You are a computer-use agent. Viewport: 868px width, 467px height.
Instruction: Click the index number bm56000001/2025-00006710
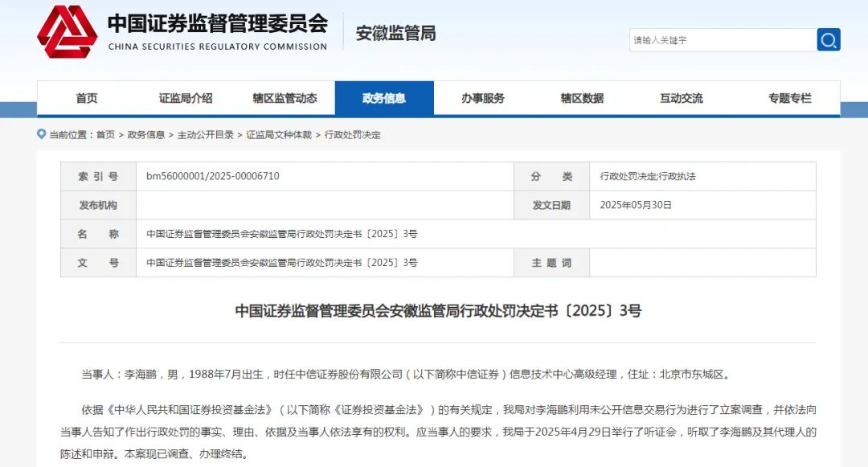213,176
